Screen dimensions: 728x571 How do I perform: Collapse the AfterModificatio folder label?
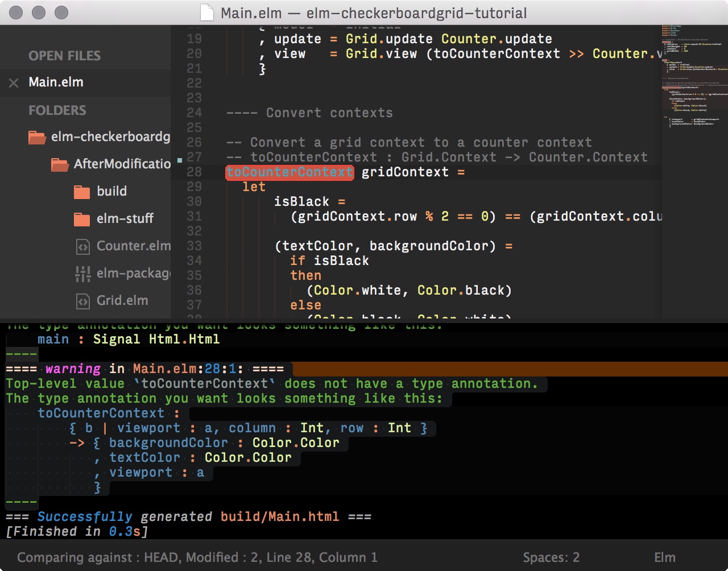click(x=122, y=164)
